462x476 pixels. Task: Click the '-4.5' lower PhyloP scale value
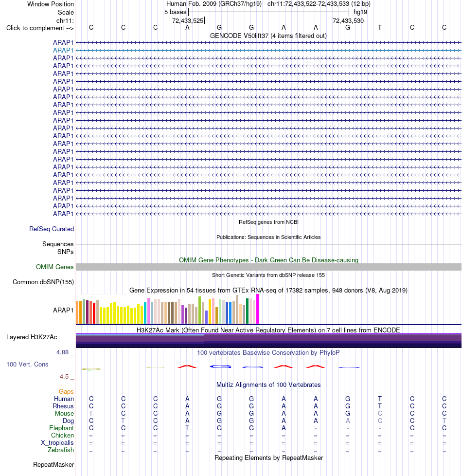click(x=63, y=377)
